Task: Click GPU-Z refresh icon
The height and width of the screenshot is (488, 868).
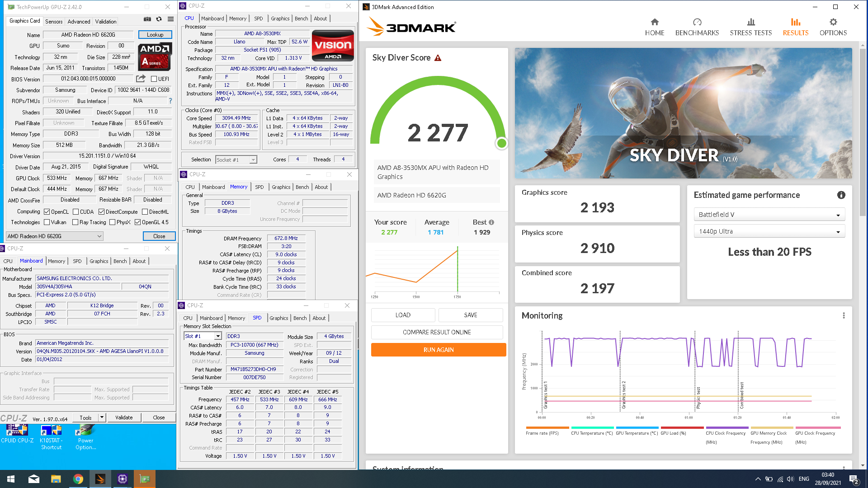Action: click(159, 19)
